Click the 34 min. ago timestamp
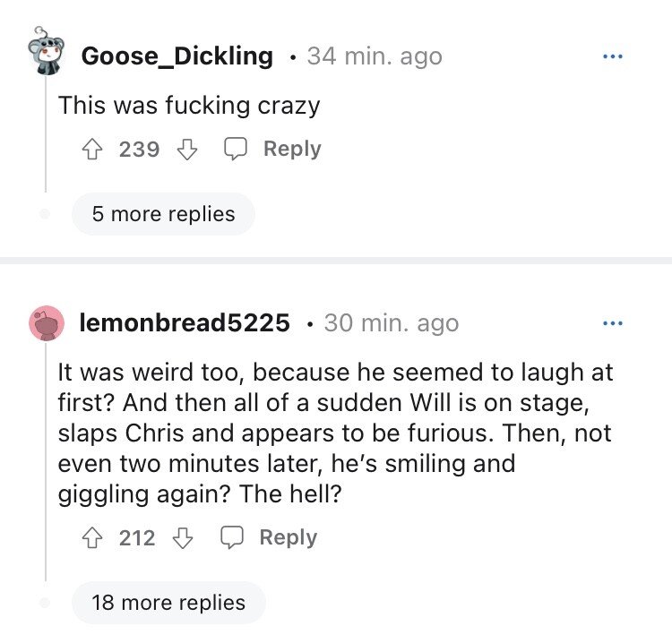Viewport: 672px width, 643px height. (x=375, y=56)
